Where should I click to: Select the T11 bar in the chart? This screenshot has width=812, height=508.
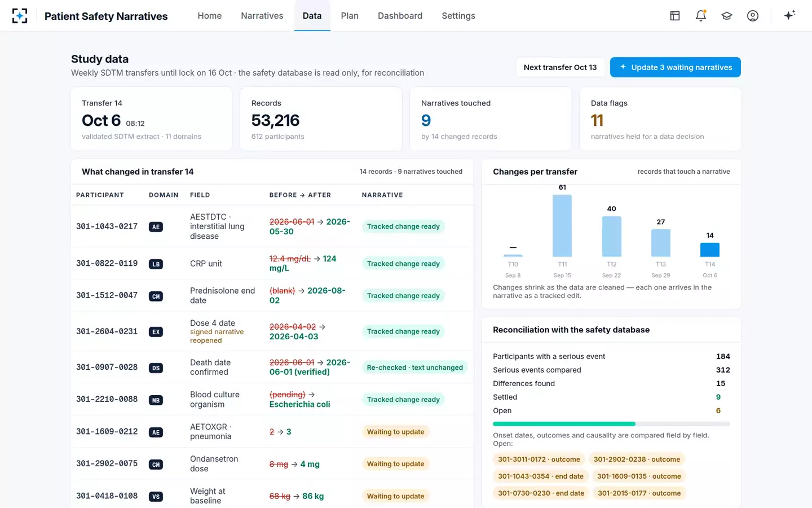(562, 226)
